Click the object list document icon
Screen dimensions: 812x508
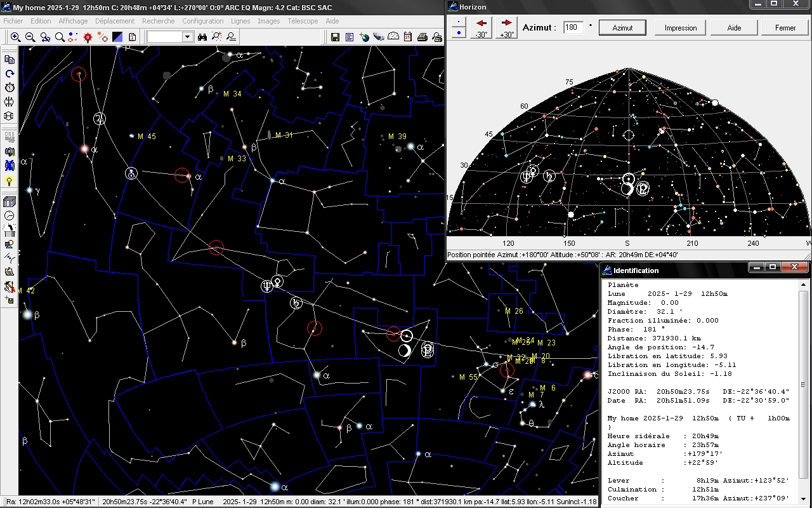pyautogui.click(x=350, y=37)
